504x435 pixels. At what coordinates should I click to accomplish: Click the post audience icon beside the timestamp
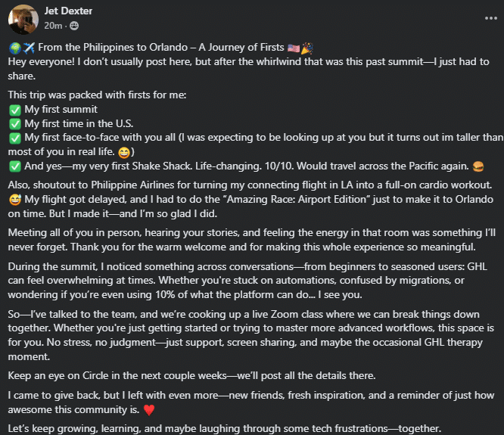pos(74,26)
